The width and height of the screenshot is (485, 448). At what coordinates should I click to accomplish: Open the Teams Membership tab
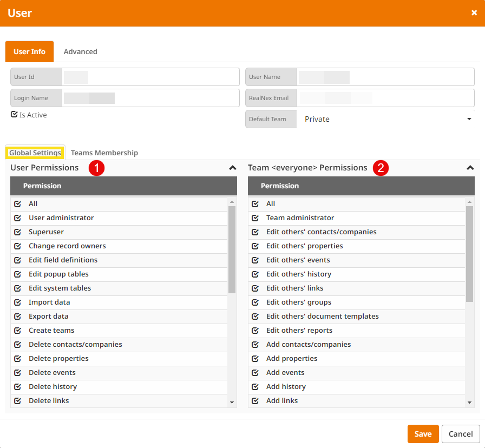pyautogui.click(x=104, y=153)
